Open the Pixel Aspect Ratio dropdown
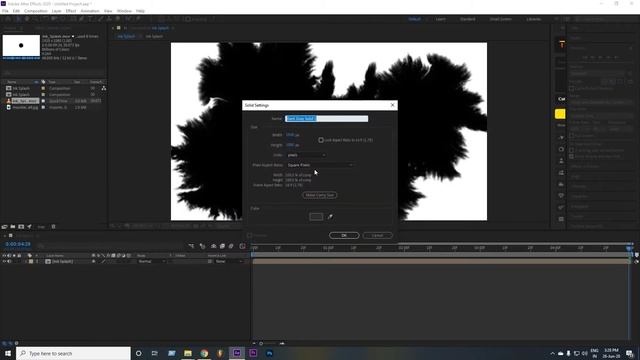Viewport: 640px width, 360px height. point(320,165)
